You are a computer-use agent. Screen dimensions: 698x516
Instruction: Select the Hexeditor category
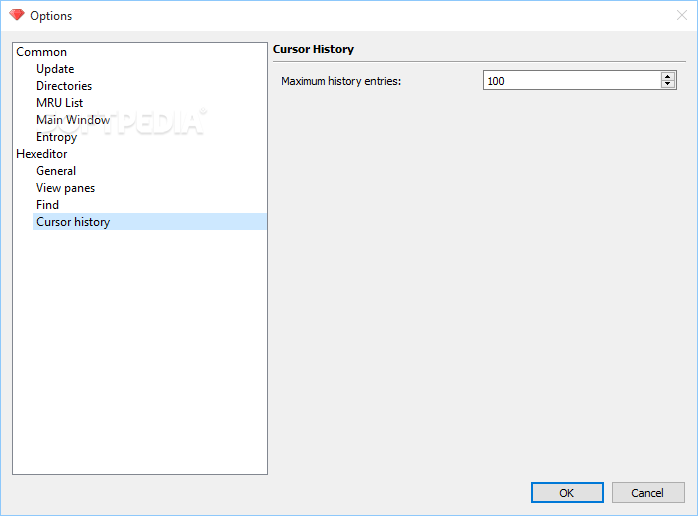42,154
